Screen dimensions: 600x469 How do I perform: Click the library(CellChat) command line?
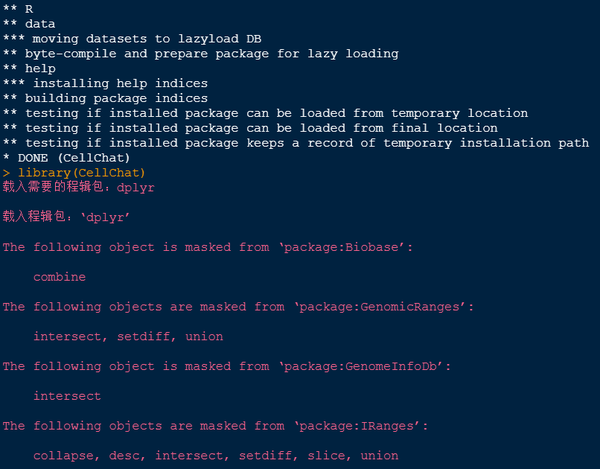(x=80, y=173)
